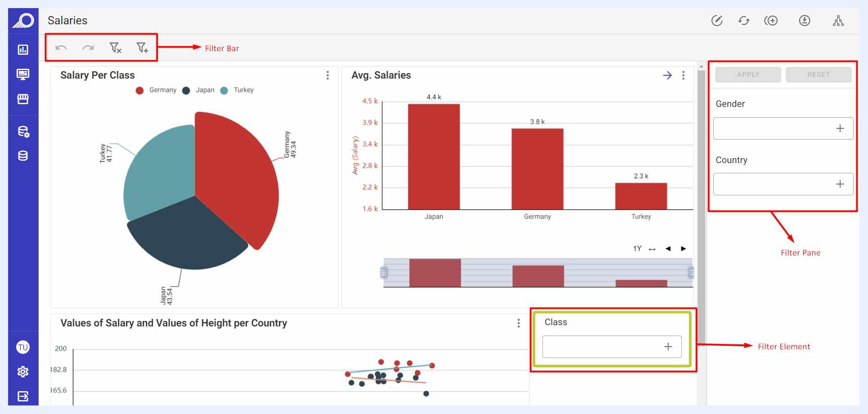Image resolution: width=868 pixels, height=414 pixels.
Task: Click the logout icon in sidebar
Action: click(x=23, y=396)
